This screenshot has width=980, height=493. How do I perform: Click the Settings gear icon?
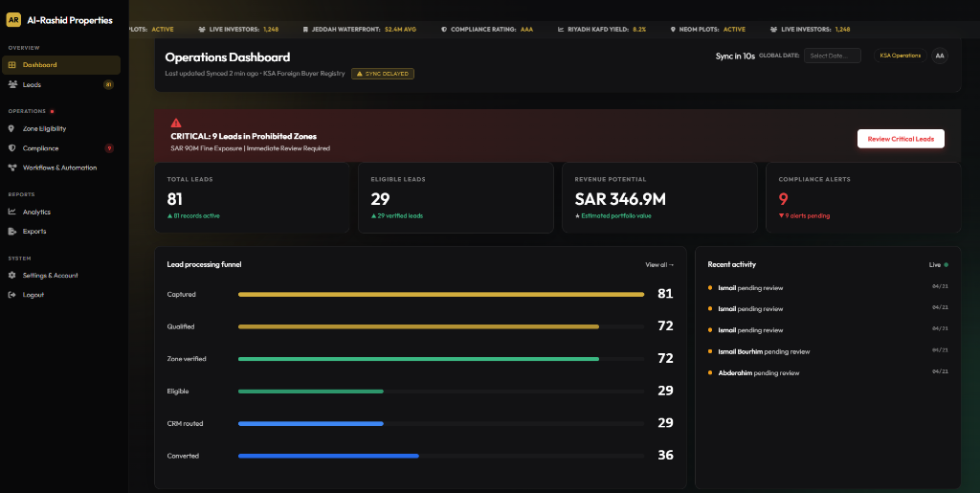click(11, 276)
